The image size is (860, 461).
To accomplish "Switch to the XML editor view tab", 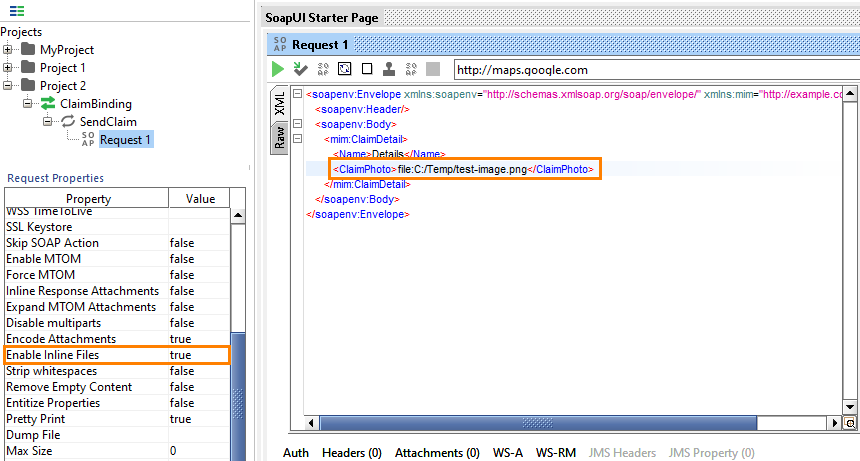I will pos(279,104).
